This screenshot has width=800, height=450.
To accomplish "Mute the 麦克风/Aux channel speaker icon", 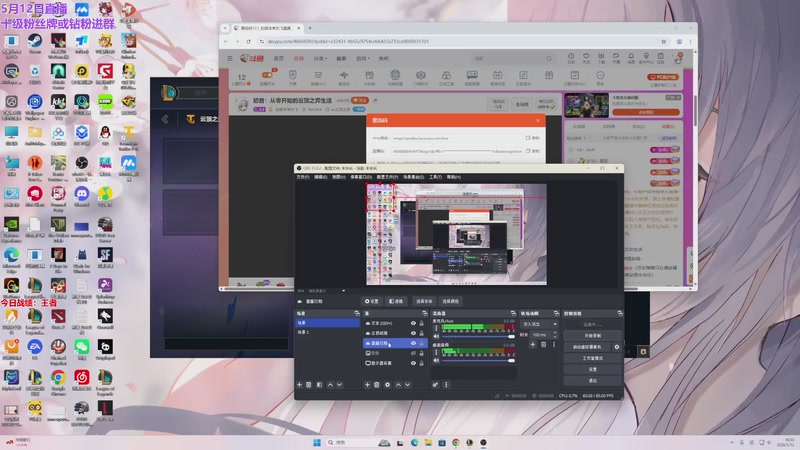I will [x=436, y=336].
